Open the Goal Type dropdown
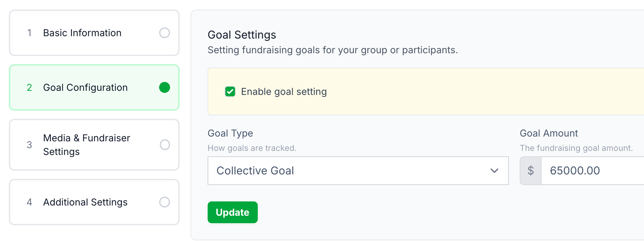 click(358, 171)
